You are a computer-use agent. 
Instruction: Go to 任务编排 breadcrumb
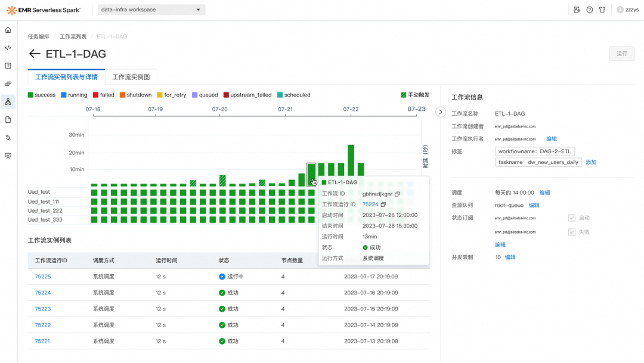point(39,36)
